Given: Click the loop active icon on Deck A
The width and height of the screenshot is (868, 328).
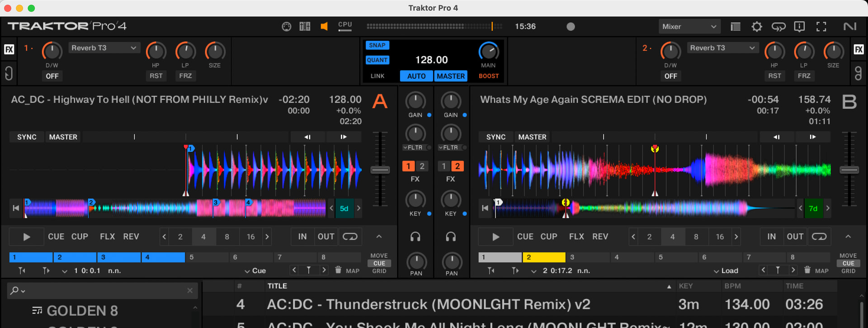Looking at the screenshot, I should click(x=350, y=237).
